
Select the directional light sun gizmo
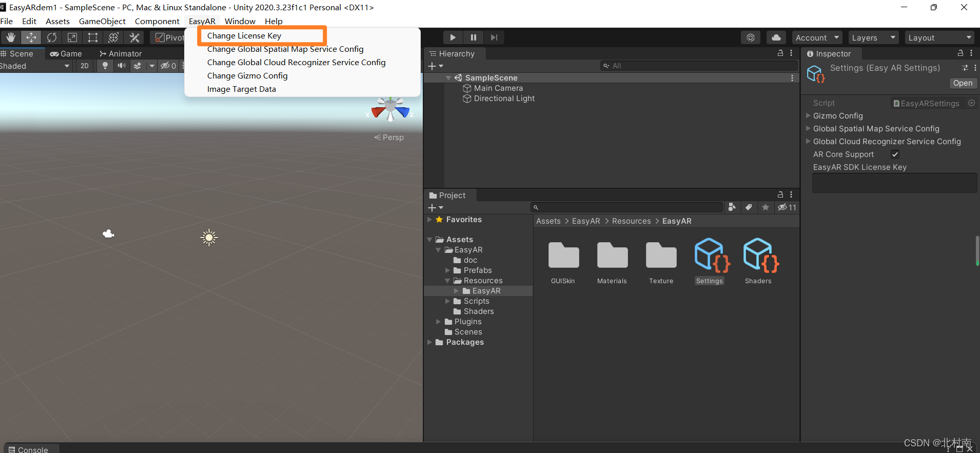click(209, 238)
